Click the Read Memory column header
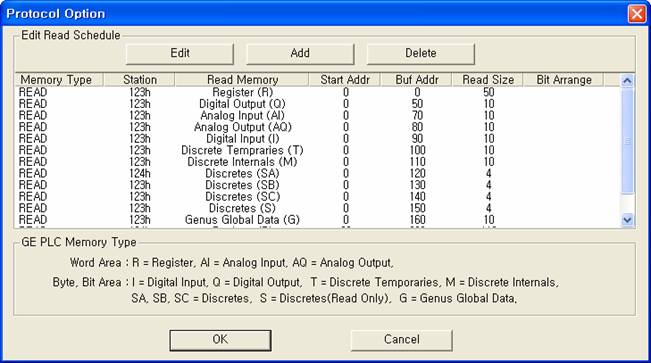 [242, 80]
